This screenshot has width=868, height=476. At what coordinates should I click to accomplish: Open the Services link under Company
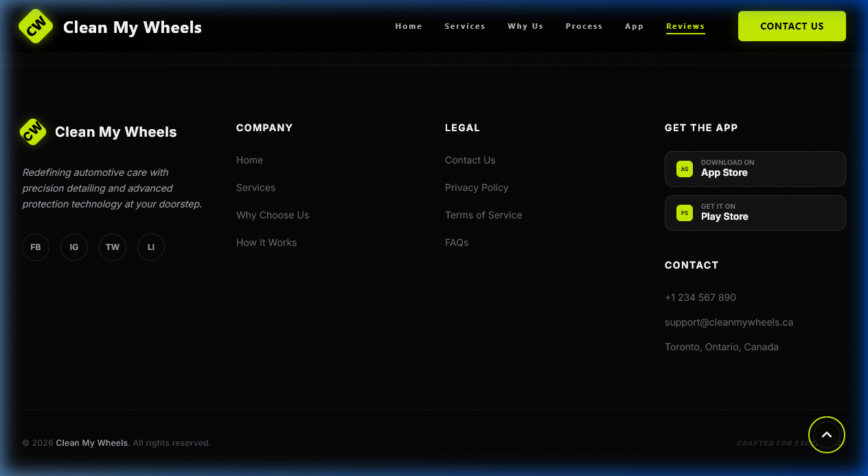click(255, 188)
